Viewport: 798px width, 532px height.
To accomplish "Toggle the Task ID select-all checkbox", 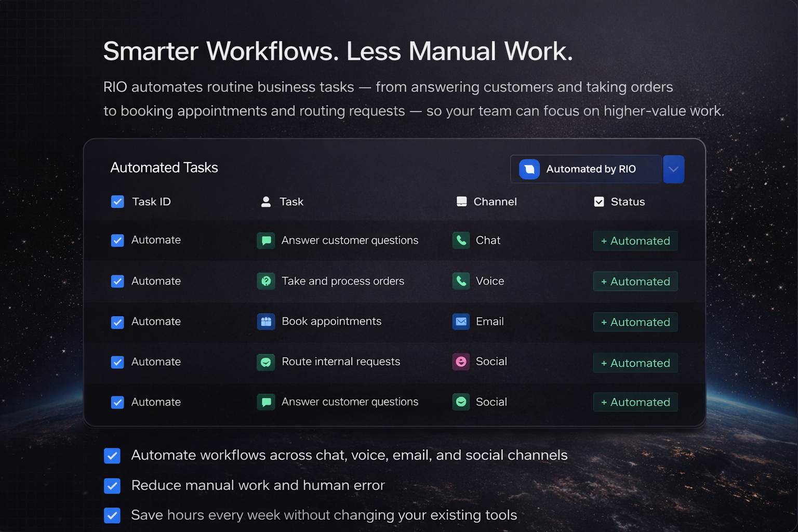I will 117,202.
